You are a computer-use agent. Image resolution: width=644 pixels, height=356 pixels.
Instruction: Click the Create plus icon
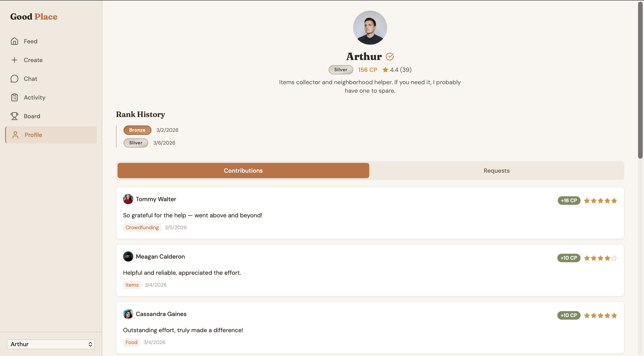coord(14,60)
